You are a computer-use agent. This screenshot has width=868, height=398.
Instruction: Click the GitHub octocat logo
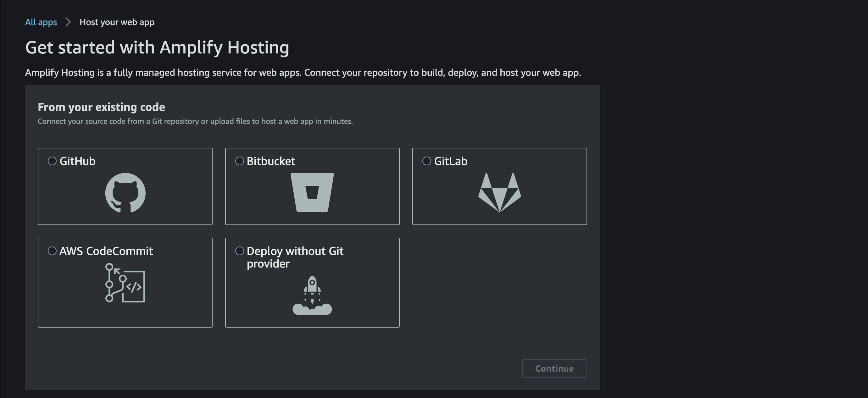(125, 193)
